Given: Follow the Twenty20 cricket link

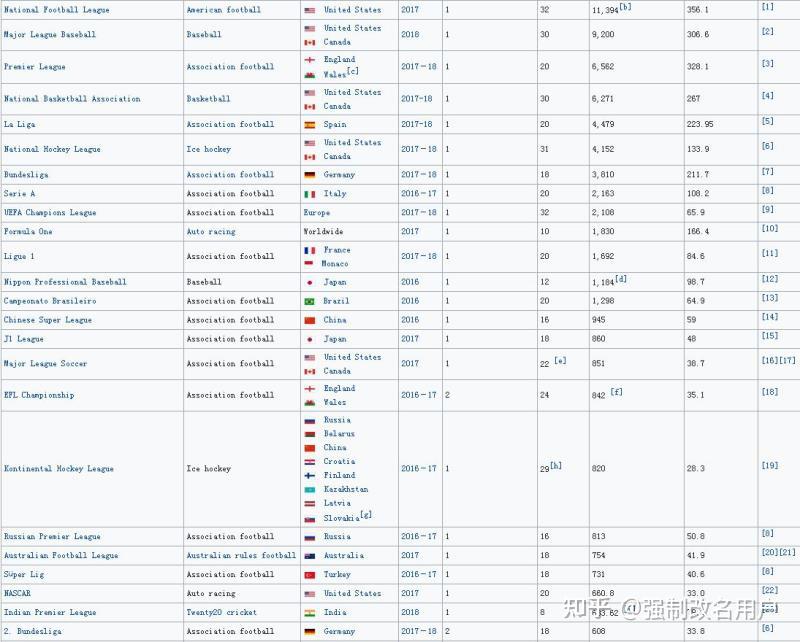Looking at the screenshot, I should click(x=222, y=612).
